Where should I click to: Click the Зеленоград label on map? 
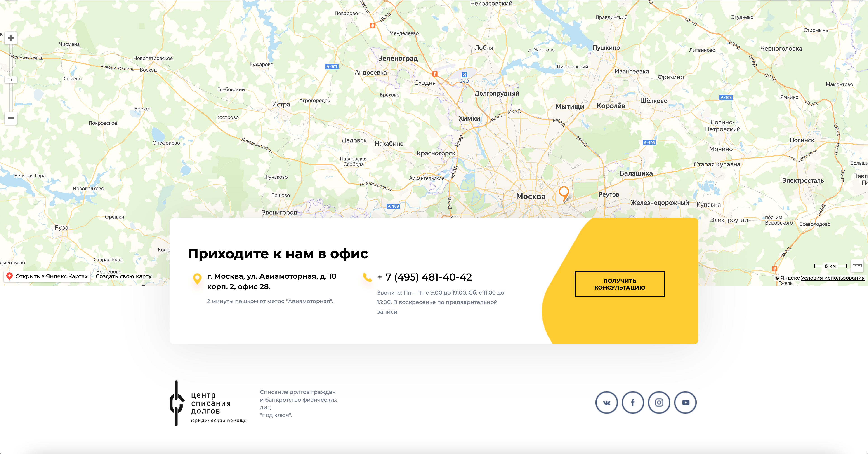(x=398, y=58)
